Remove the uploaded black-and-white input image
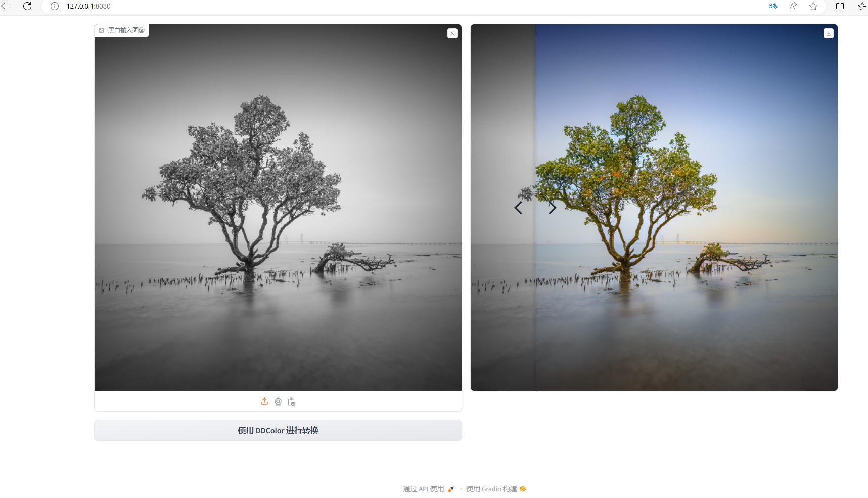This screenshot has width=868, height=498. [452, 33]
